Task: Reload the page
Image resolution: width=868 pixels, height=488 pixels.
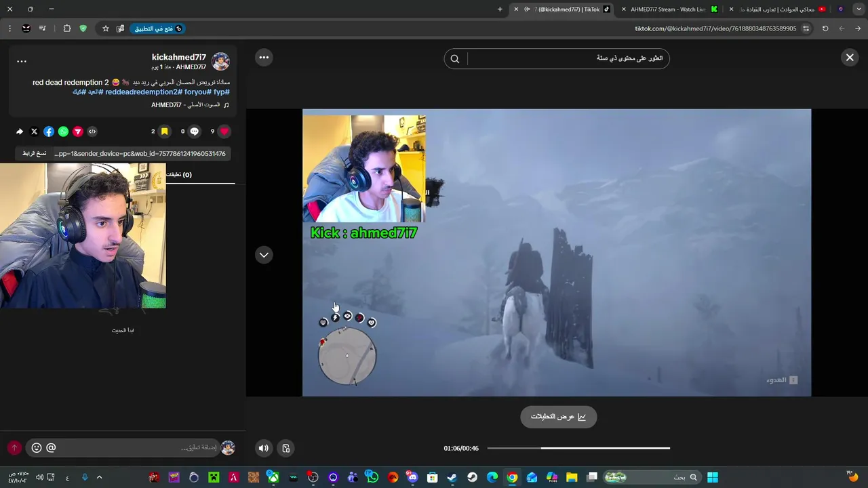Action: tap(825, 28)
